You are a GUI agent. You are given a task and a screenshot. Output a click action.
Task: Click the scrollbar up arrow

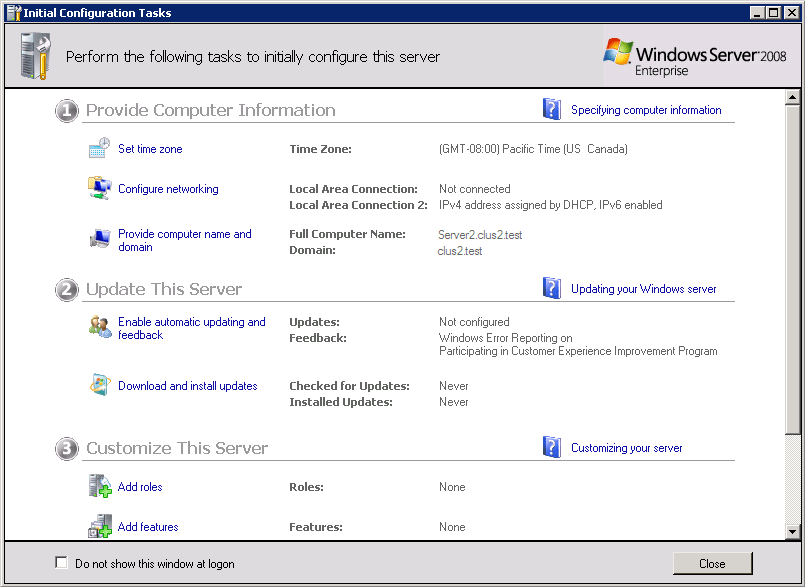(792, 97)
